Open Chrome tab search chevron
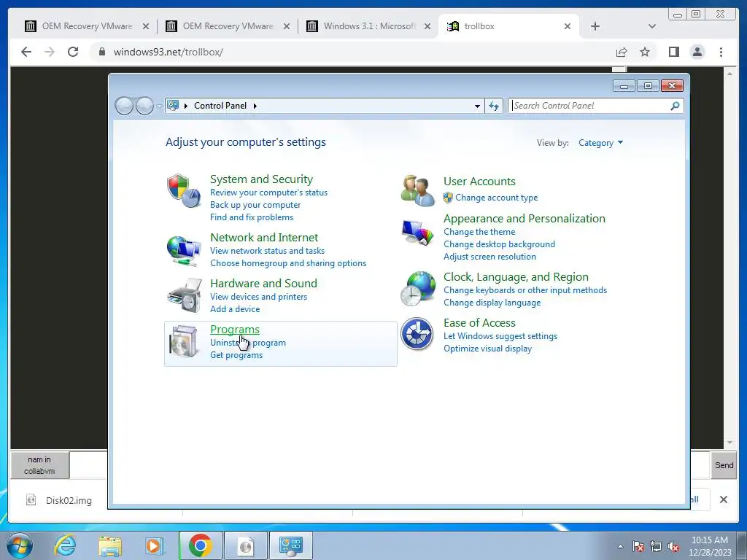Image resolution: width=747 pixels, height=560 pixels. [x=652, y=26]
